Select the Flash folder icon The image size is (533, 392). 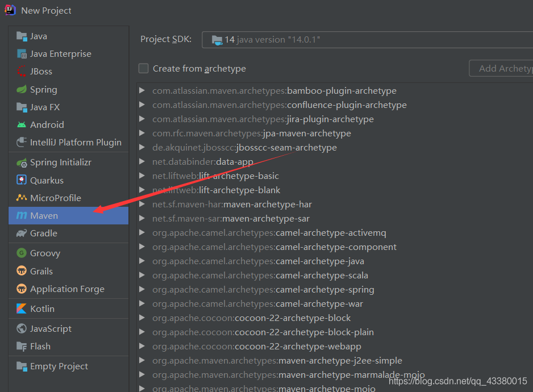pos(22,347)
